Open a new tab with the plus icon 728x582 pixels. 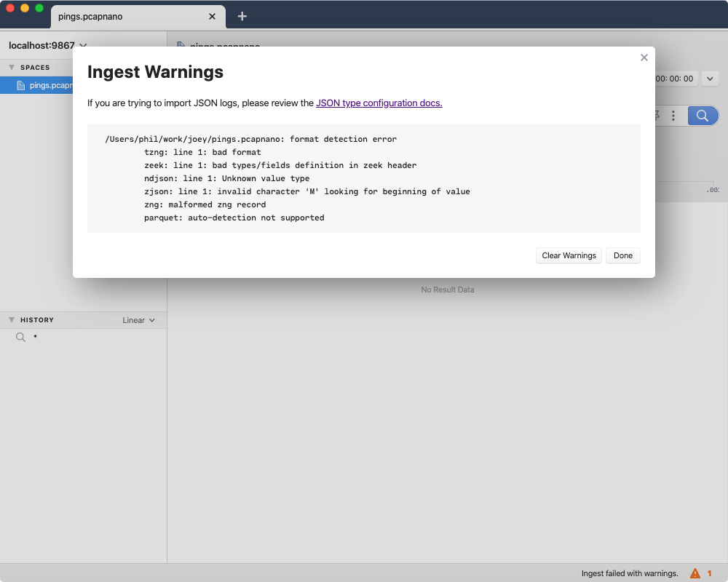pos(242,16)
